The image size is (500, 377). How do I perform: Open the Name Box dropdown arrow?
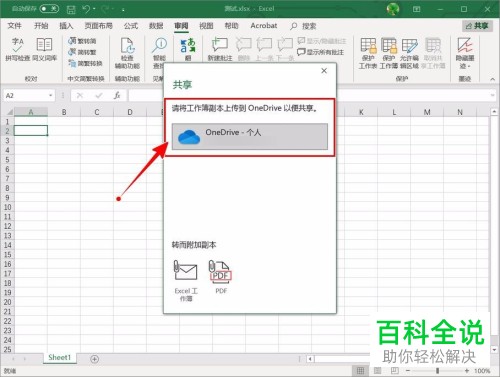[50, 96]
